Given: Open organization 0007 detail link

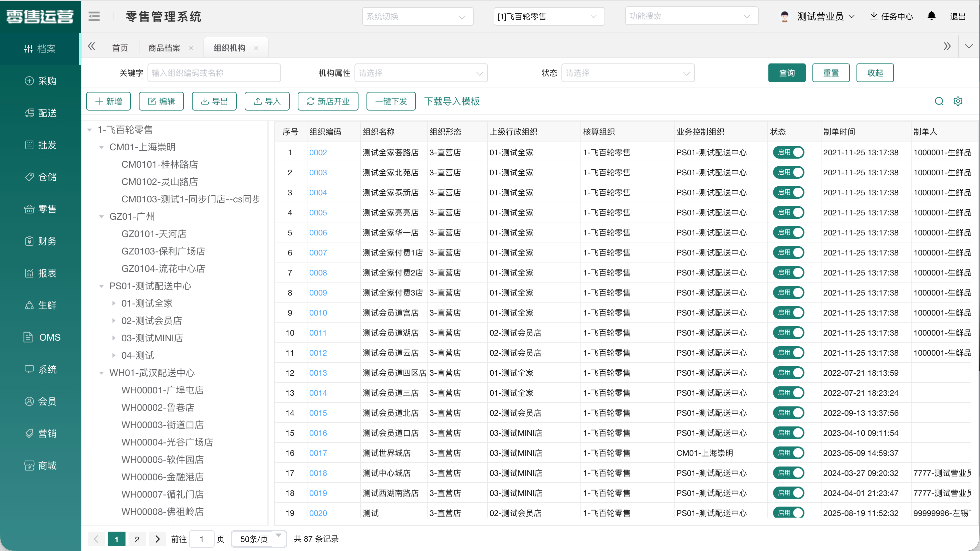Looking at the screenshot, I should coord(318,252).
